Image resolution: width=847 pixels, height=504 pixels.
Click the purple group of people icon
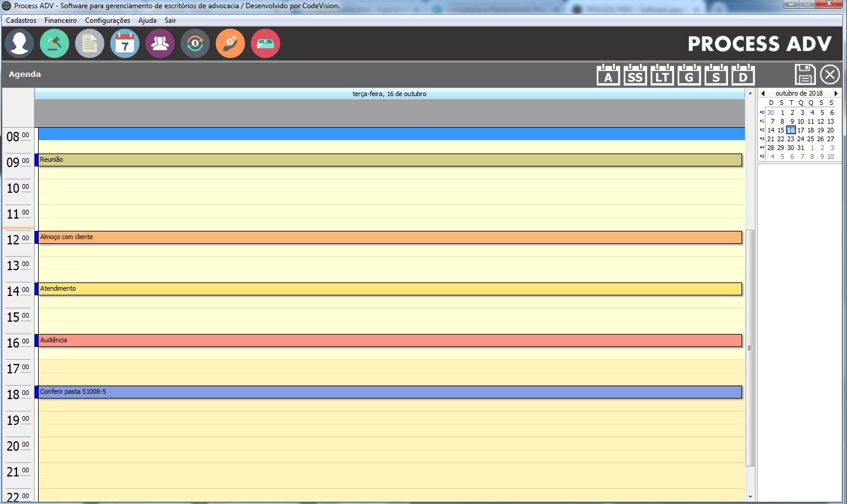160,44
